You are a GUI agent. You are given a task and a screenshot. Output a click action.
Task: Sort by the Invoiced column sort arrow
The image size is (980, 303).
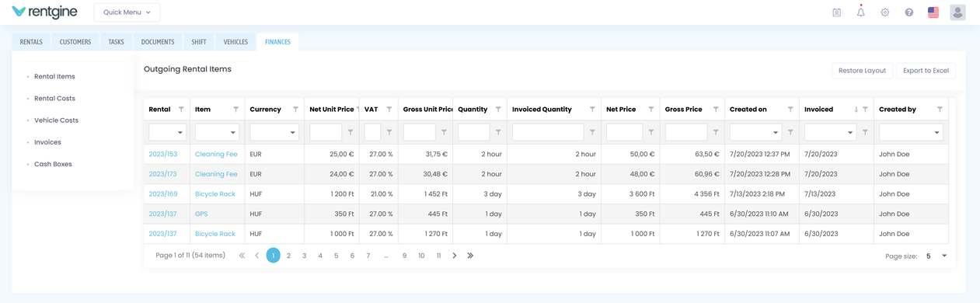tap(856, 110)
